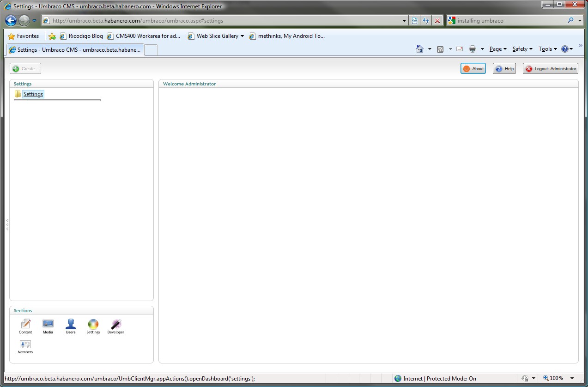Click the Create button

tap(26, 69)
